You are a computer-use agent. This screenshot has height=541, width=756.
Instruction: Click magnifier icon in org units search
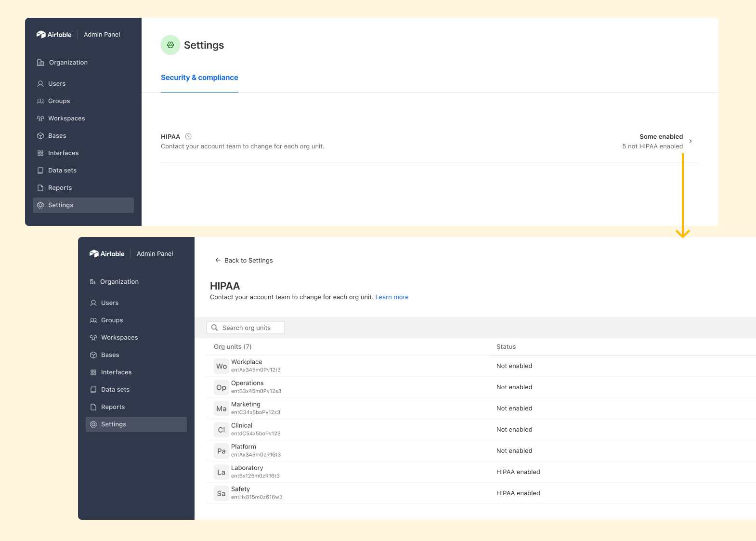pos(215,328)
